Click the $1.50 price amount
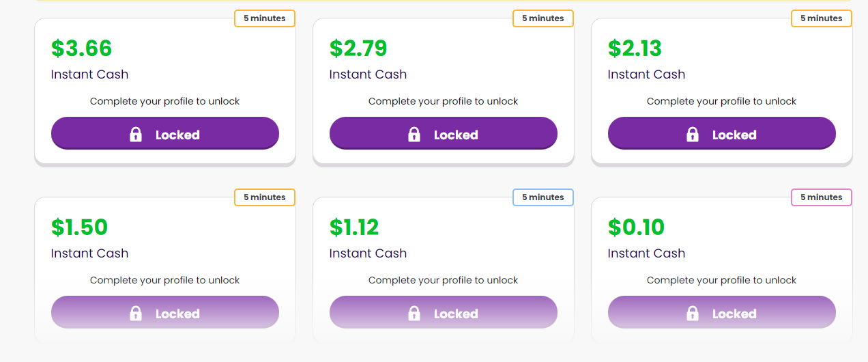 (80, 227)
